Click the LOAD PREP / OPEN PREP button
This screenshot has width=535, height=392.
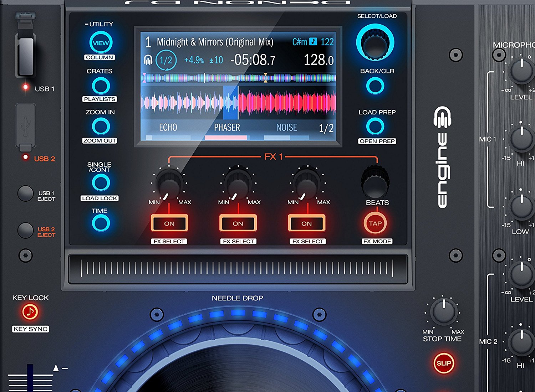coord(375,127)
